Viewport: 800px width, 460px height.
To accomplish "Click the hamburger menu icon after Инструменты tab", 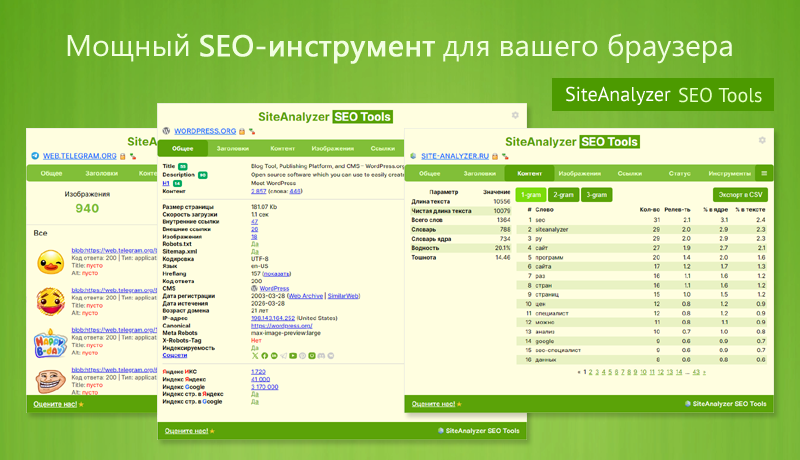I will [x=764, y=173].
